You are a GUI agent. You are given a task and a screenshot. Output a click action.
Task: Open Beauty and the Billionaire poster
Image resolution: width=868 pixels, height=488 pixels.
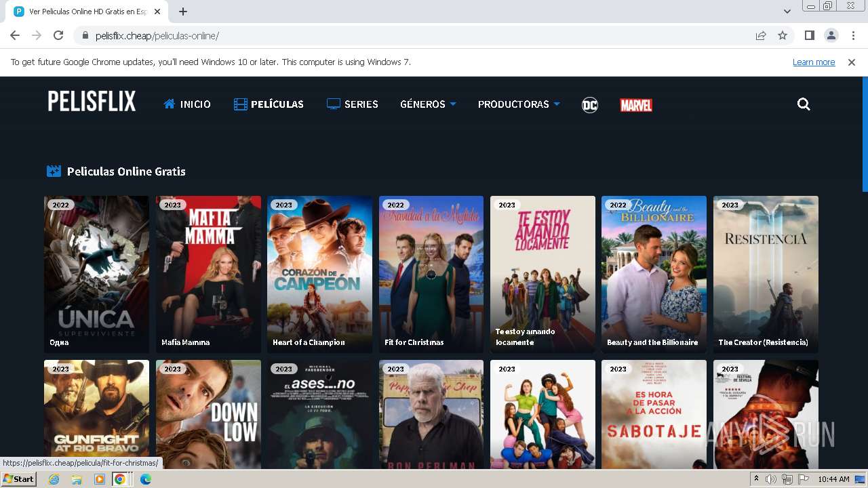pos(654,274)
